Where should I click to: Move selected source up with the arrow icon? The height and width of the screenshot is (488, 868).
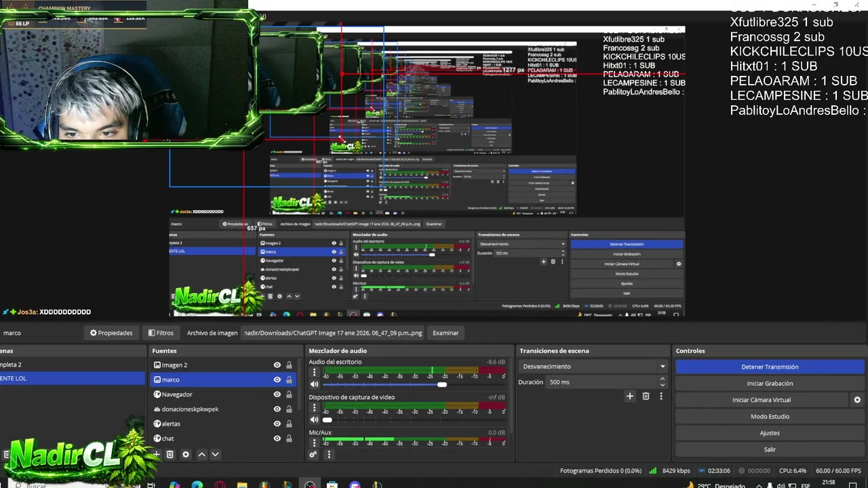tap(201, 454)
